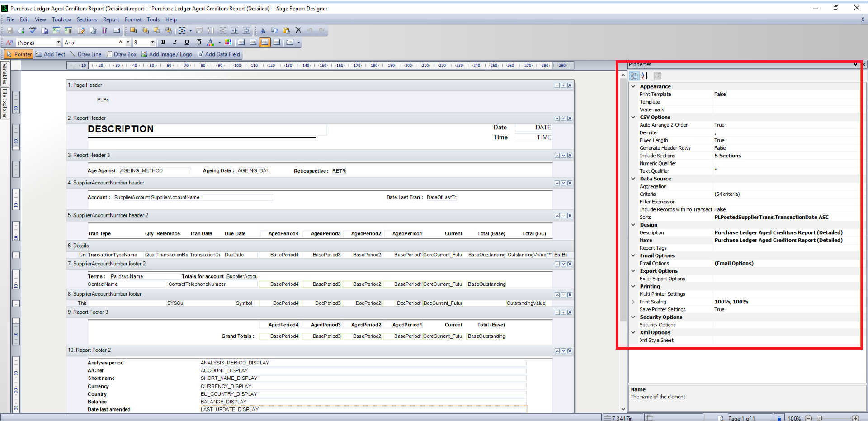The image size is (868, 421).
Task: Open the font color dropdown arrow
Action: [x=220, y=43]
